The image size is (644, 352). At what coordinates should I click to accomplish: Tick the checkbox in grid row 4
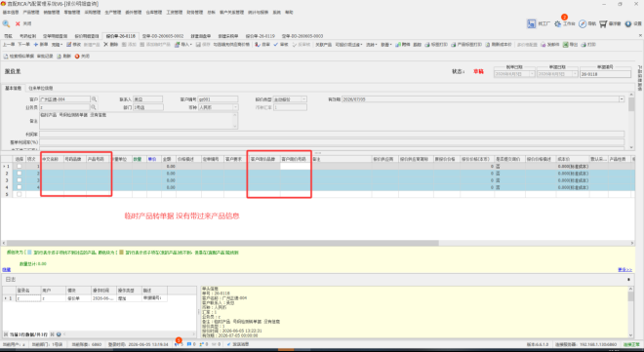coord(19,187)
